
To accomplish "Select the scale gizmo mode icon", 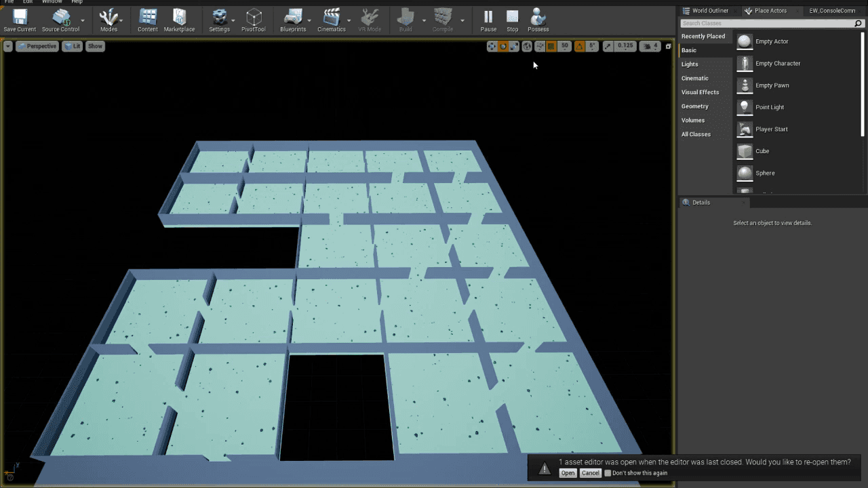I will pyautogui.click(x=514, y=46).
